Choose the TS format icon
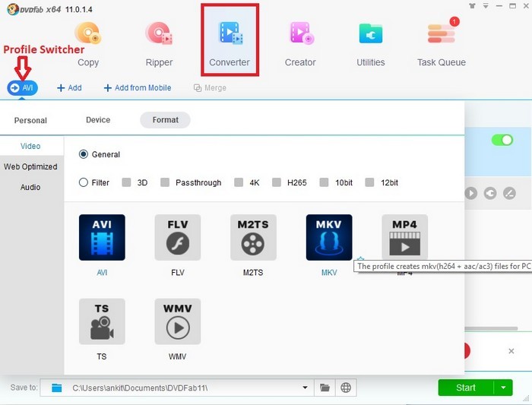Viewport: 532px width, 405px height. 102,321
